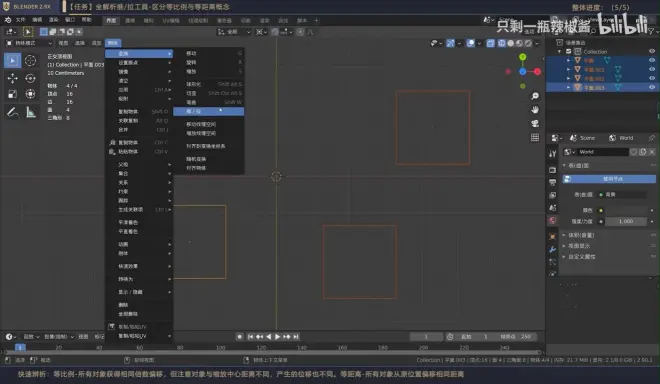
Task: Click the blue use nodes button in World
Action: click(609, 179)
